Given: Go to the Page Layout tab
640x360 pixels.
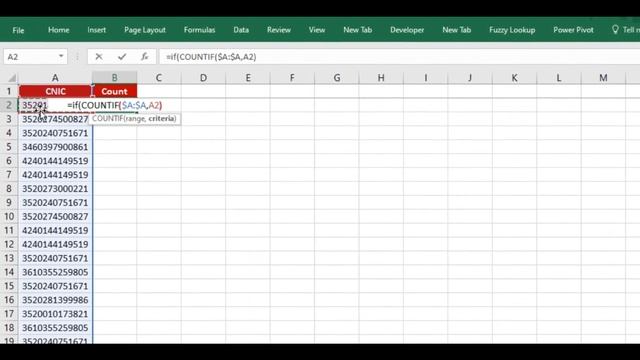Looking at the screenshot, I should 145,30.
